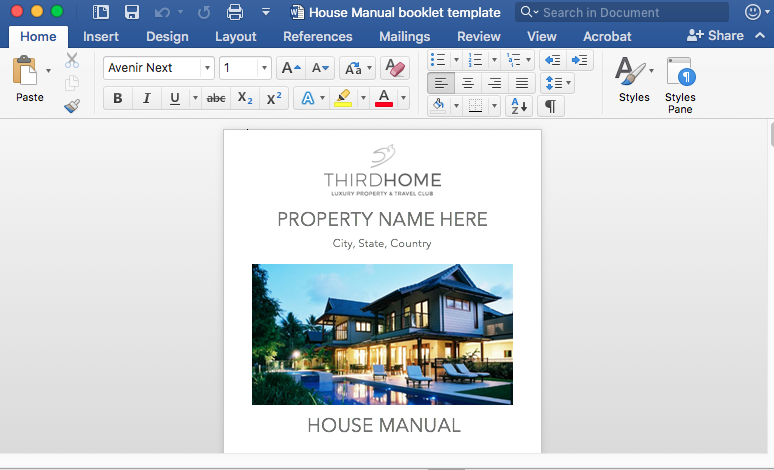
Task: Switch to the Acrobat tab
Action: point(607,37)
